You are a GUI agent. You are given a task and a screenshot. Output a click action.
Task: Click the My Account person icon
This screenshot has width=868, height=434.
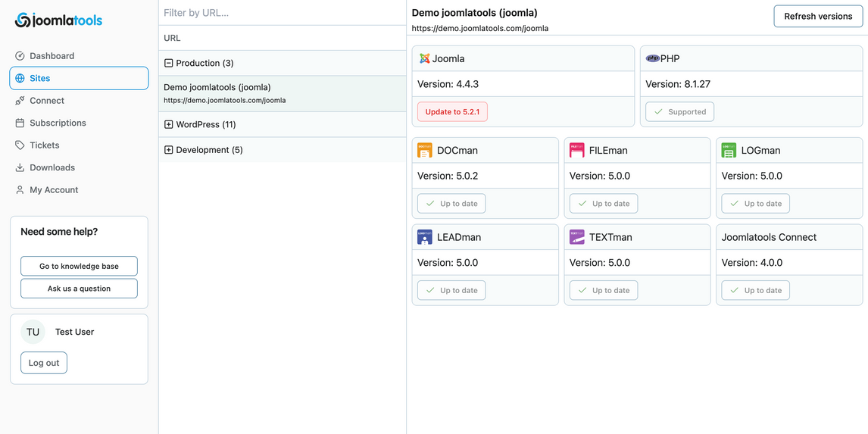[20, 190]
